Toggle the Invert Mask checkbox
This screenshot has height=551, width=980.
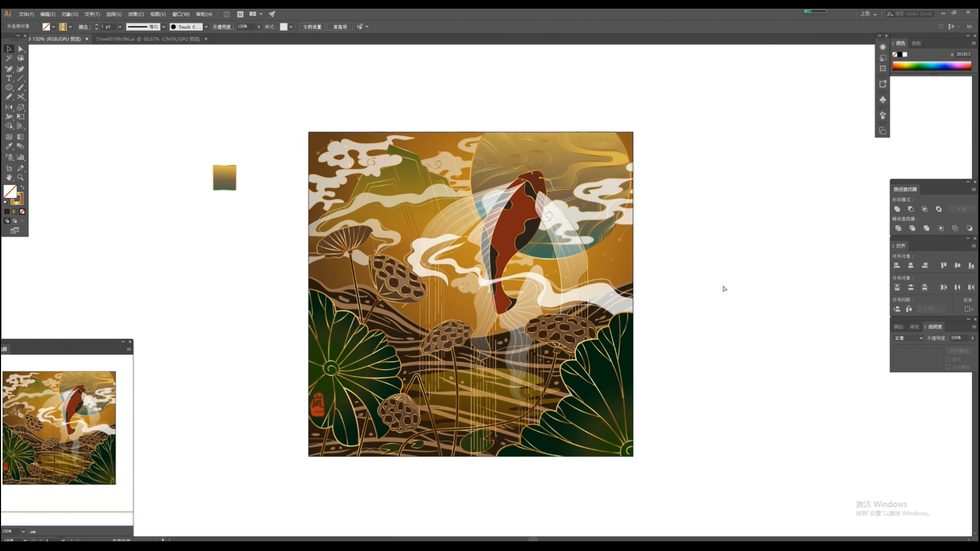point(948,367)
